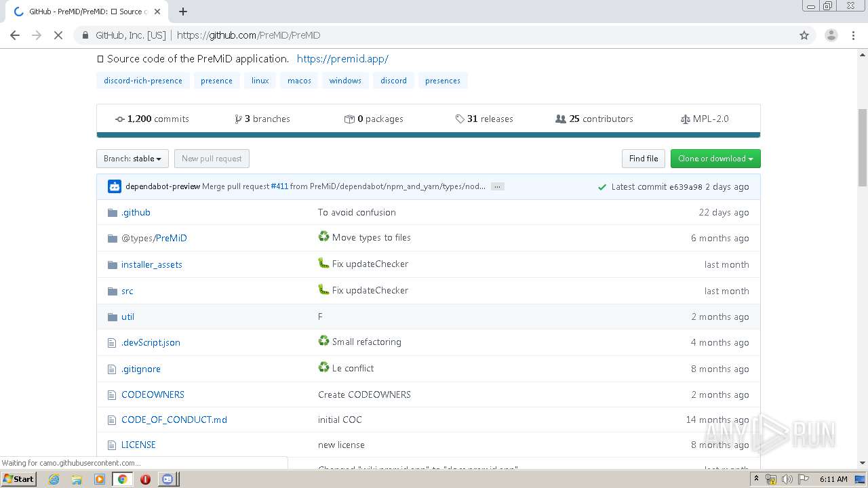Select the discord-rich-presence topic tag
Viewport: 868px width, 488px height.
[x=143, y=81]
